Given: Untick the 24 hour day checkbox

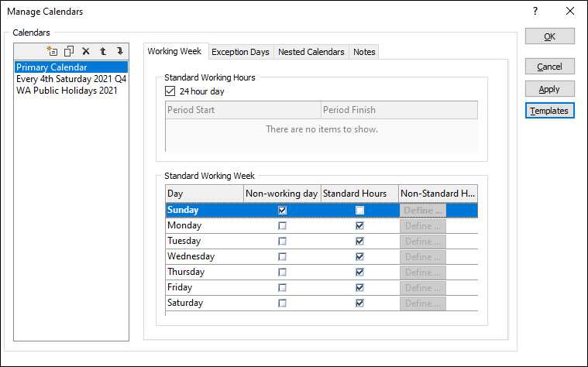Looking at the screenshot, I should pos(171,91).
